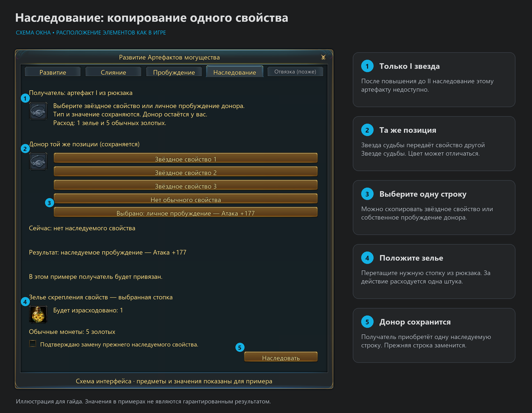Click the Нет обычного свойства row
The height and width of the screenshot is (413, 532).
coord(185,199)
